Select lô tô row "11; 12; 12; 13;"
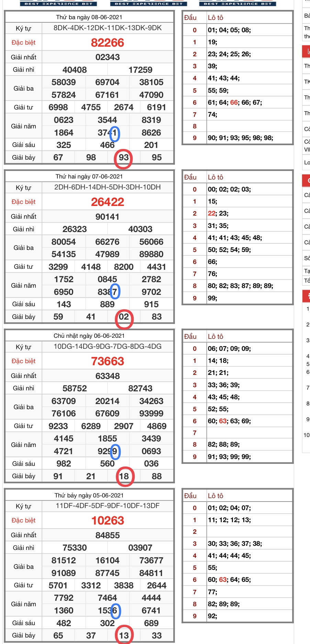Image resolution: width=310 pixels, height=644 pixels. click(229, 520)
